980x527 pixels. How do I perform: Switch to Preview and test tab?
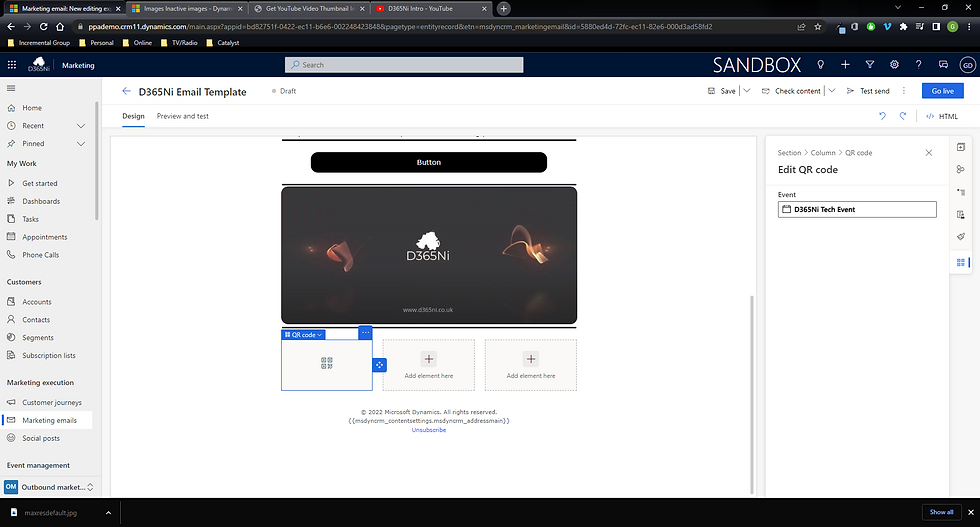pos(182,116)
